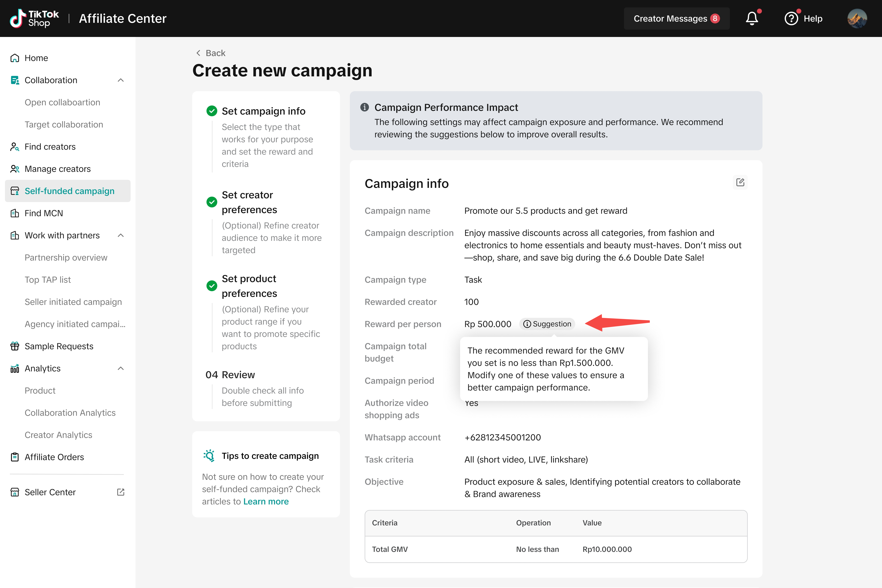Viewport: 882px width, 588px height.
Task: Select Target collaboration submenu item
Action: (64, 124)
